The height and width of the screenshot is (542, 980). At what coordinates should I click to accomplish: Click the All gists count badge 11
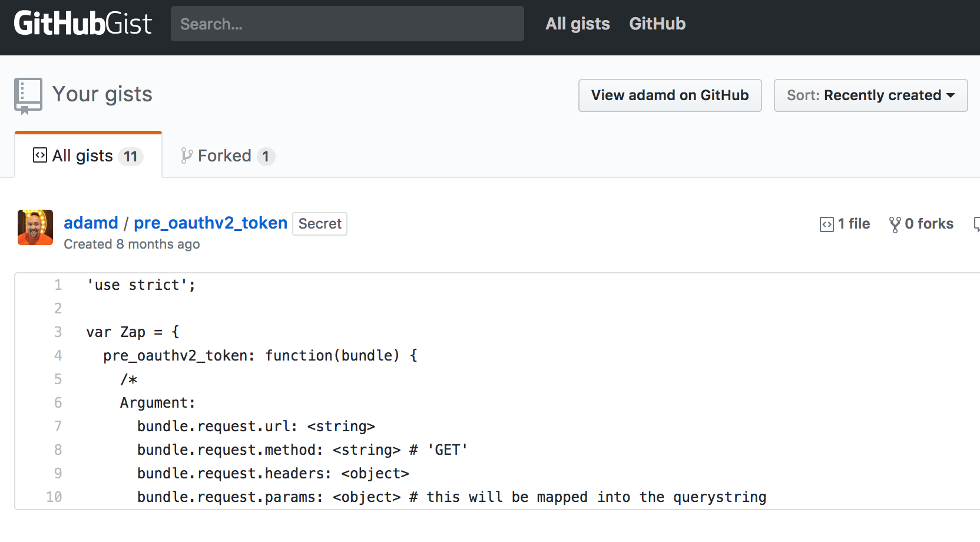pyautogui.click(x=131, y=156)
